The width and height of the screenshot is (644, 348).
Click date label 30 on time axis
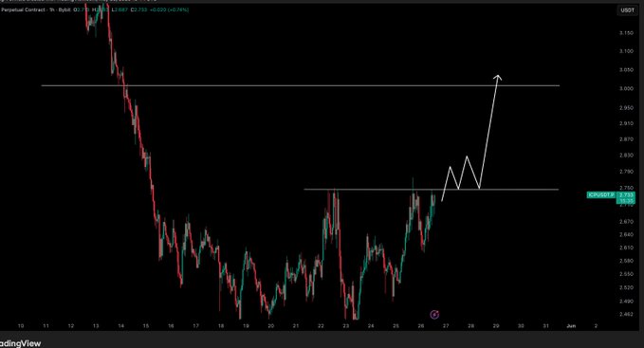[521, 326]
